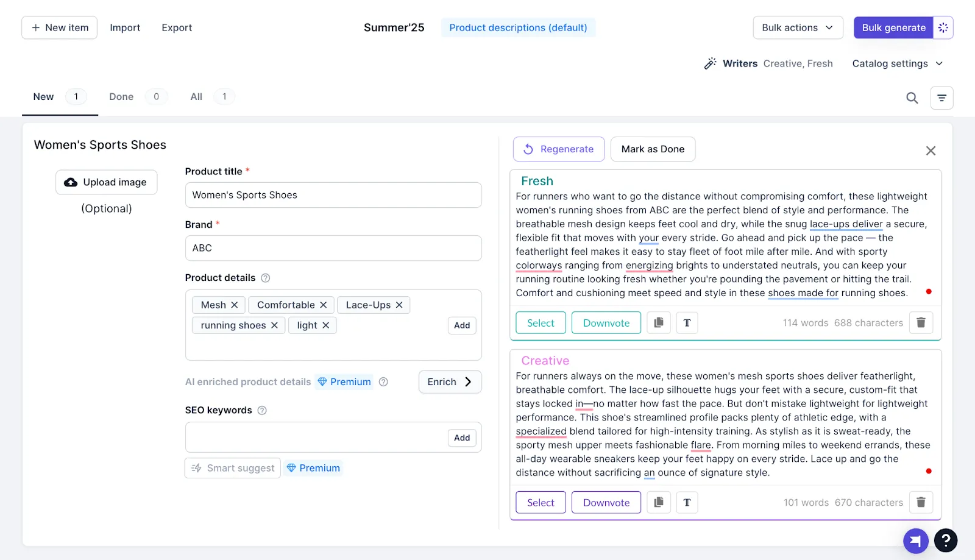This screenshot has width=975, height=560.
Task: Click the Summer'25 catalog title
Action: click(394, 27)
